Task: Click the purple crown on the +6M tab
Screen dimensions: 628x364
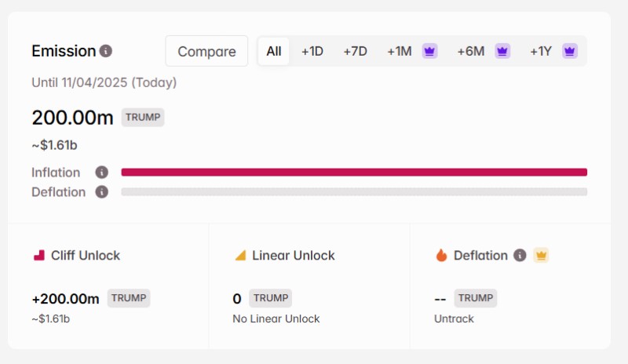Action: click(502, 51)
